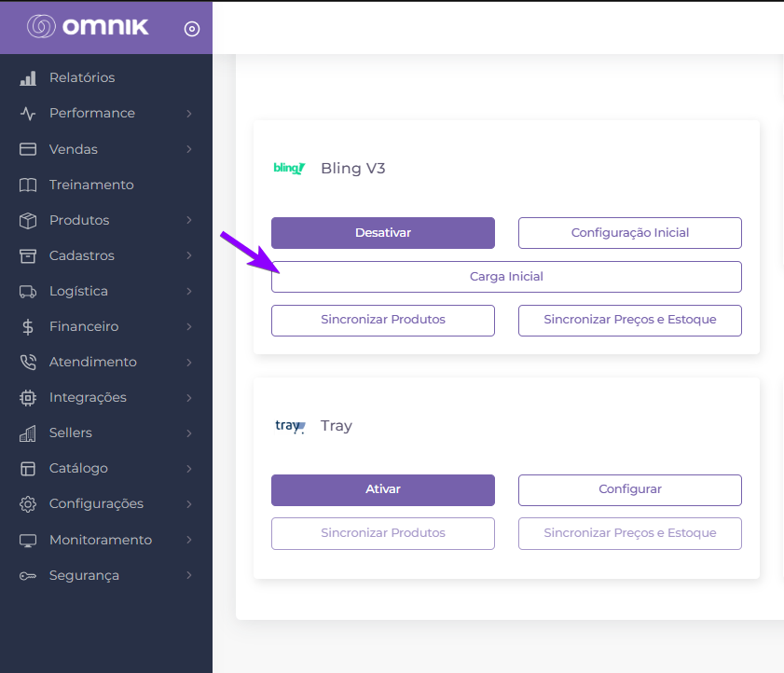784x673 pixels.
Task: Click the Produtos box icon
Action: pyautogui.click(x=28, y=221)
